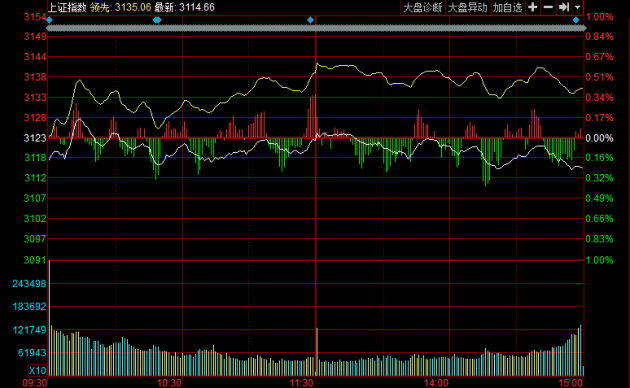Click the 121749 volume axis label
630x388 pixels.
click(x=29, y=330)
